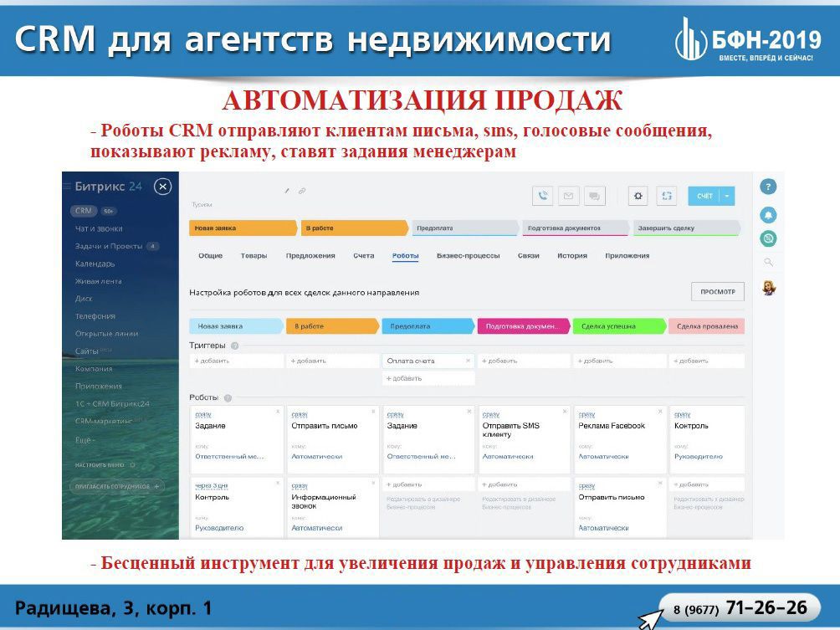Open Календарь in left menu

click(x=95, y=264)
